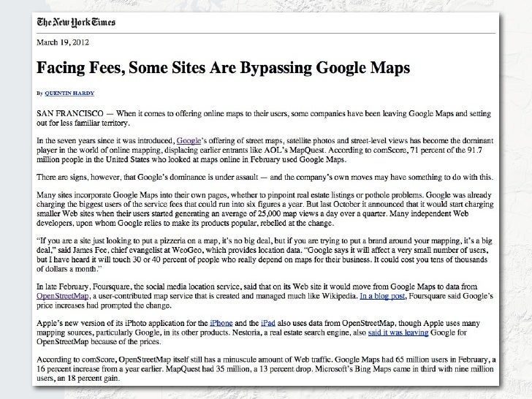532x399 pixels.
Task: Click the 'SAN FRANCISCO' dateline text
Action: point(70,113)
